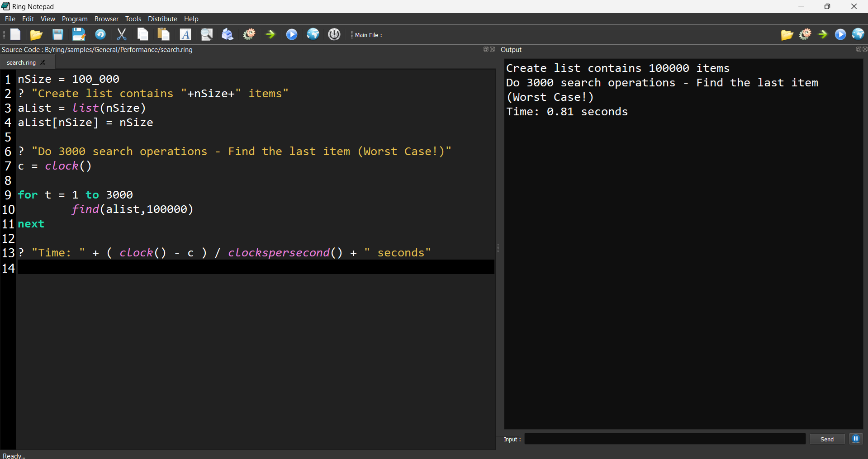Click the green arrow icon in right toolbar
Screen dimensions: 868x459
click(x=823, y=34)
